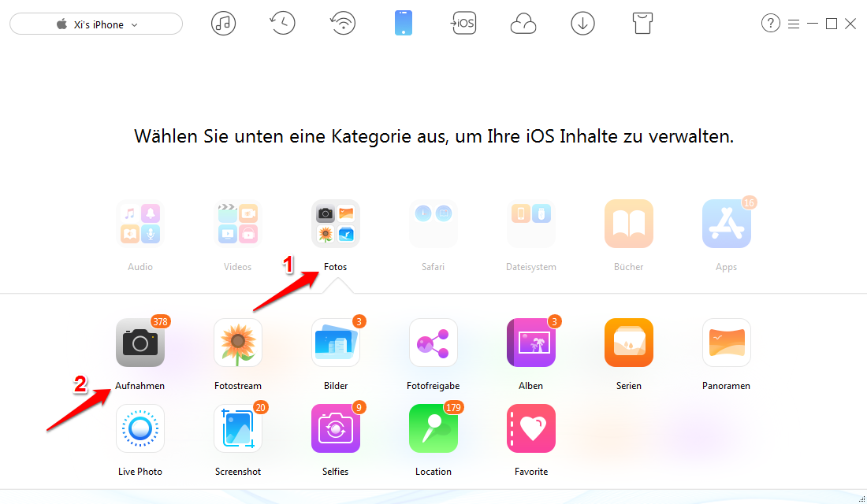Select the device manager phone icon
The width and height of the screenshot is (867, 504).
[404, 24]
